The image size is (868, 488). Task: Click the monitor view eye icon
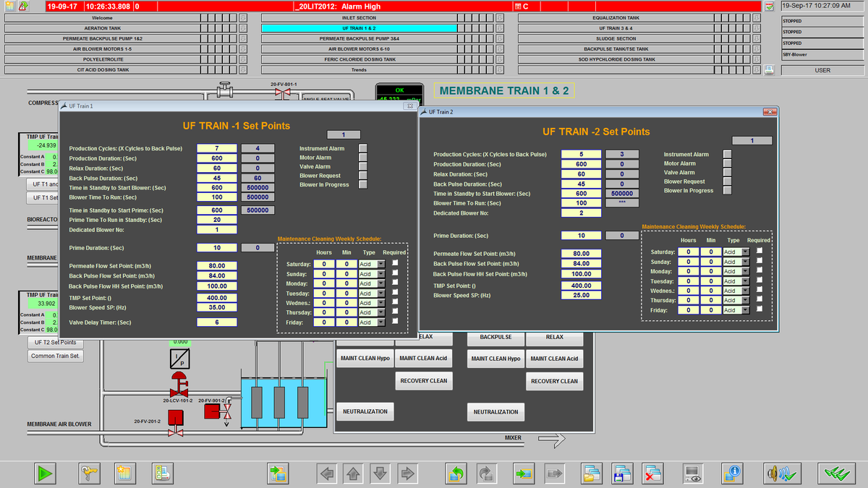pos(694,474)
